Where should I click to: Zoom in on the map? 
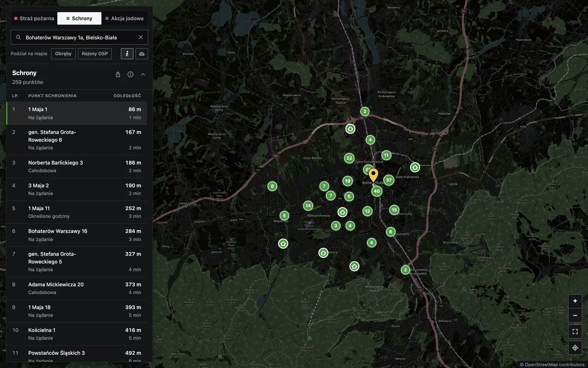tap(575, 301)
